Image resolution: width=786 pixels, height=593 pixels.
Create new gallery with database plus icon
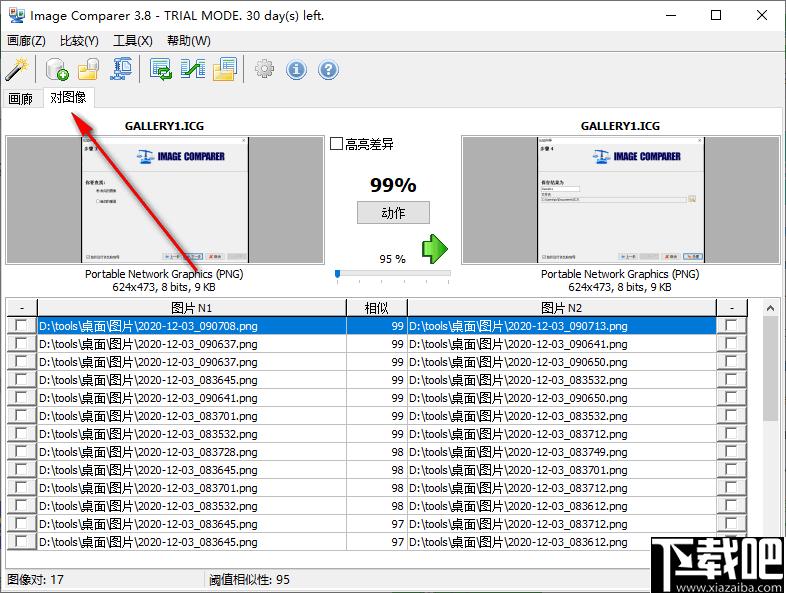(x=57, y=69)
